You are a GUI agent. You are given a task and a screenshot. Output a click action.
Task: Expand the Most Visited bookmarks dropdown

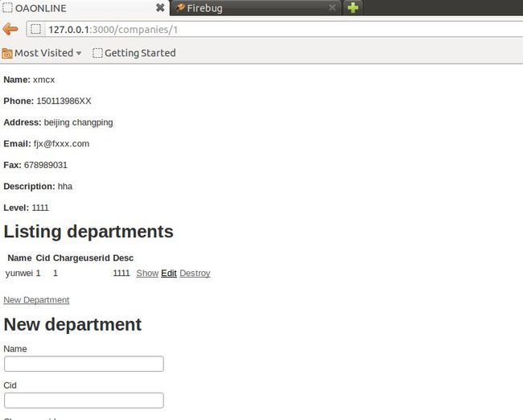tap(79, 53)
